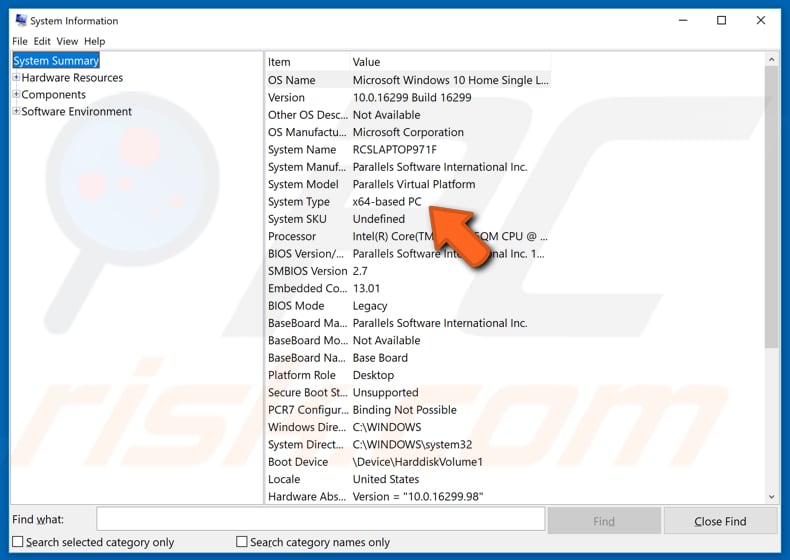Select the Embedded Co... row
Screen dimensions: 790x560
click(x=408, y=288)
